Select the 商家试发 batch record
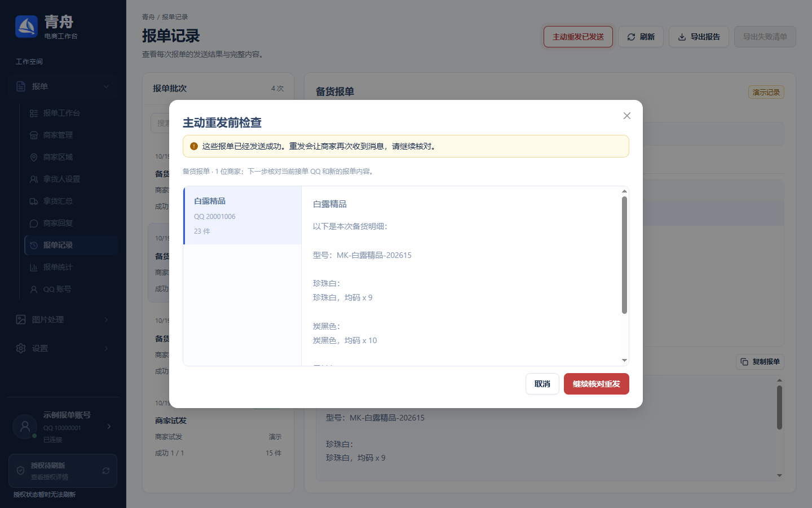This screenshot has width=812, height=508. click(218, 429)
